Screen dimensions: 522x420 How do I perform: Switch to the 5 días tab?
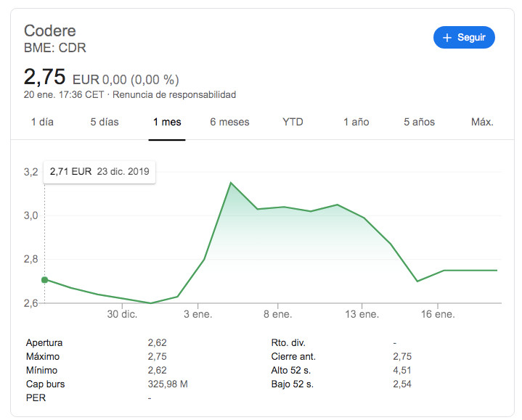tap(105, 122)
